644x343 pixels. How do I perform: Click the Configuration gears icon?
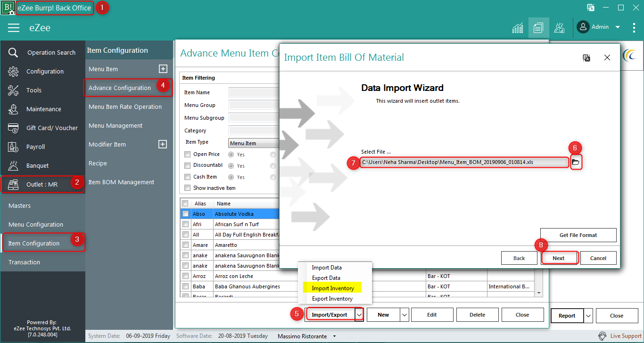click(13, 71)
